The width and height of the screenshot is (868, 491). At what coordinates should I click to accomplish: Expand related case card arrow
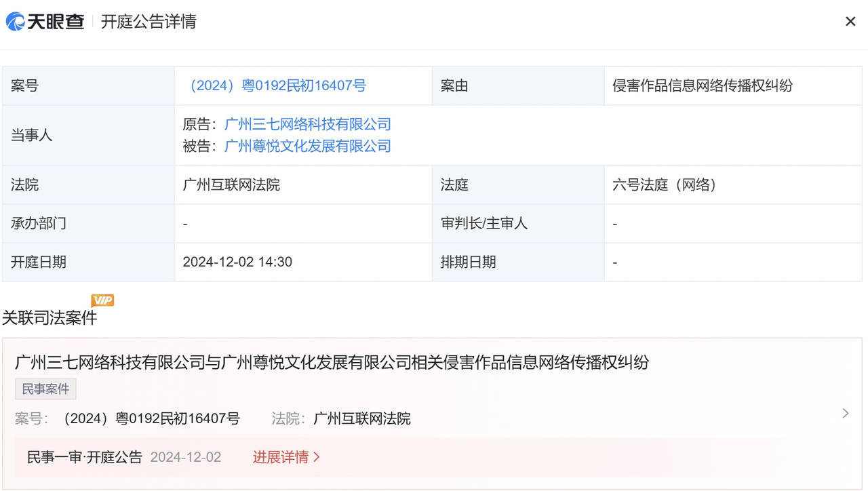pyautogui.click(x=845, y=413)
